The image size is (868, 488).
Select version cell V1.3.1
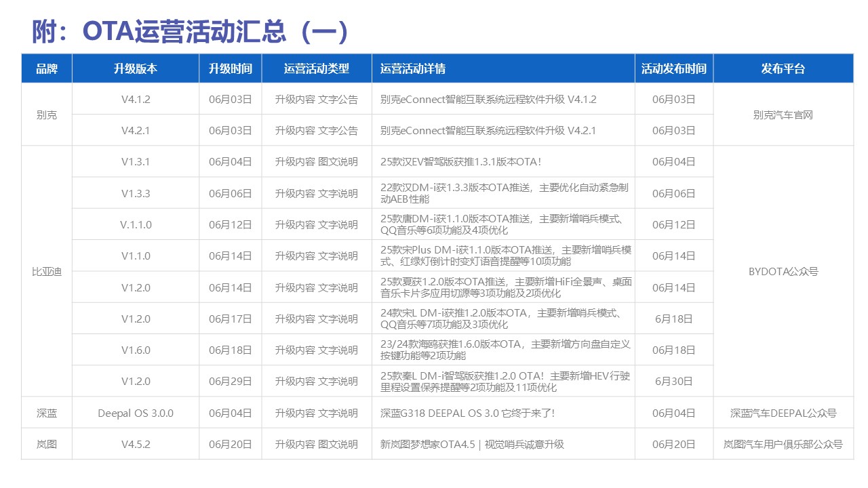pos(136,161)
